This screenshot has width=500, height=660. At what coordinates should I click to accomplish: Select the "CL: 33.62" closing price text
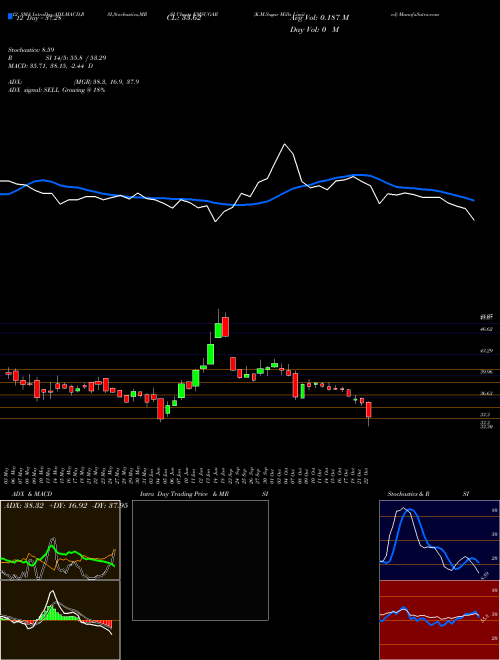[184, 19]
